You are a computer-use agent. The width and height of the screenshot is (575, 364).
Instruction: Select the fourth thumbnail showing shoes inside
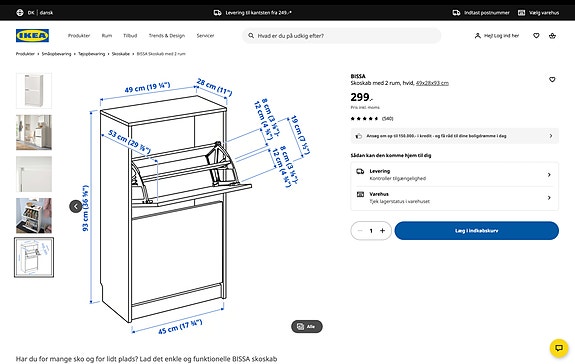(x=34, y=216)
